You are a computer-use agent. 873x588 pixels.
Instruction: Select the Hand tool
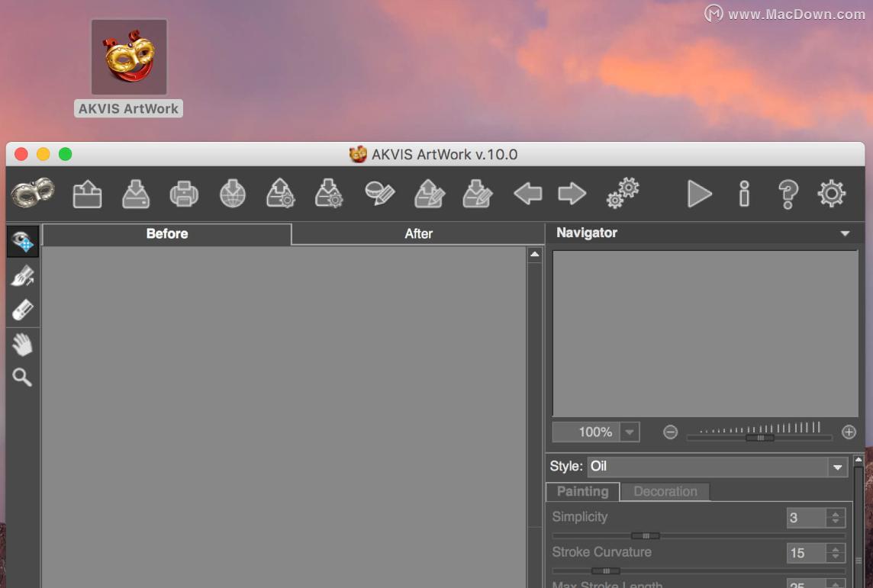coord(22,345)
